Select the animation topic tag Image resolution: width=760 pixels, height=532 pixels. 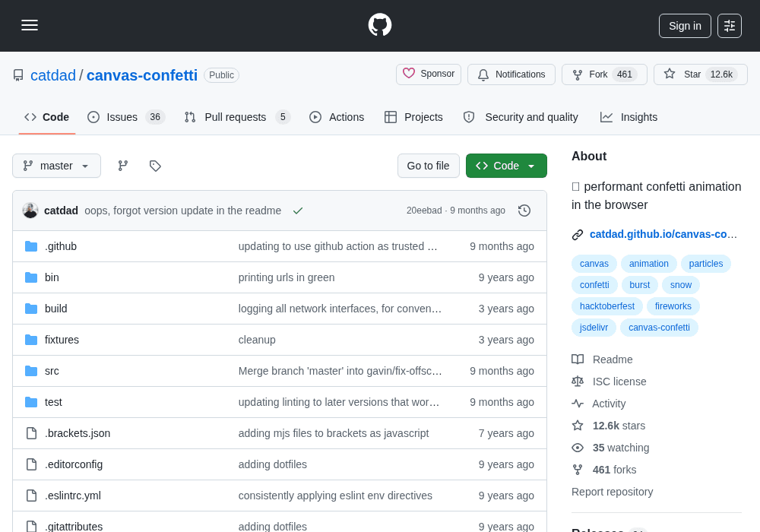coord(648,264)
